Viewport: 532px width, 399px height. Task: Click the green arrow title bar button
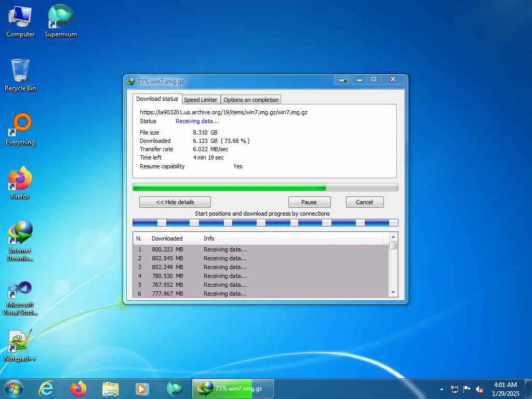click(x=343, y=80)
